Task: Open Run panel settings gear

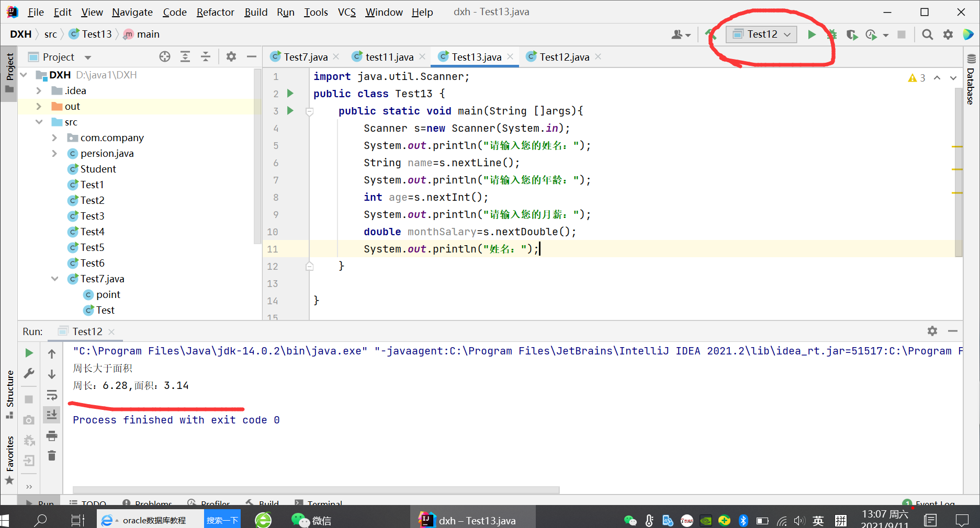Action: 932,331
